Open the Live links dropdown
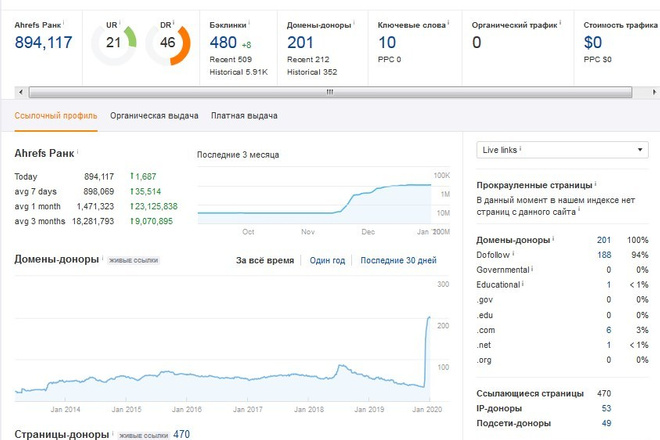The height and width of the screenshot is (440, 660). pos(562,150)
